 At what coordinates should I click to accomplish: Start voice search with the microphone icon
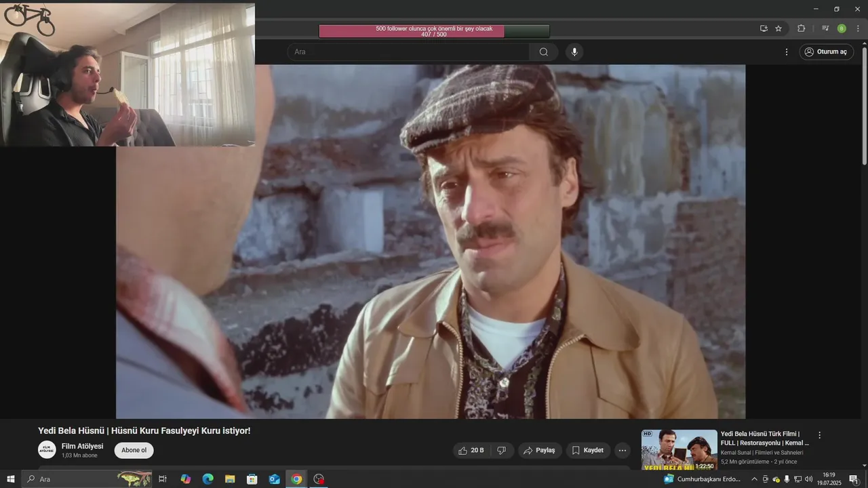coord(574,52)
